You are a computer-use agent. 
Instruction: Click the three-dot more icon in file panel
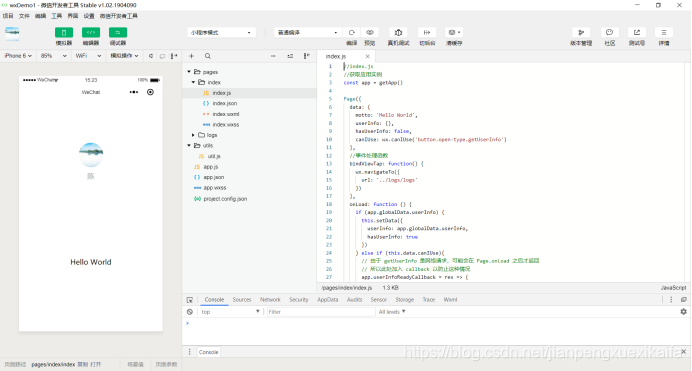click(x=273, y=56)
